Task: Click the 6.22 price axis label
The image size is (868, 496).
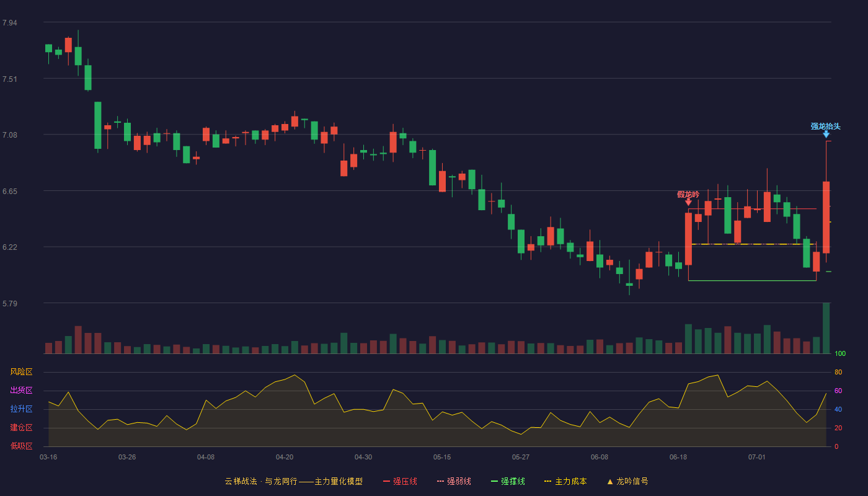Action: click(x=10, y=247)
